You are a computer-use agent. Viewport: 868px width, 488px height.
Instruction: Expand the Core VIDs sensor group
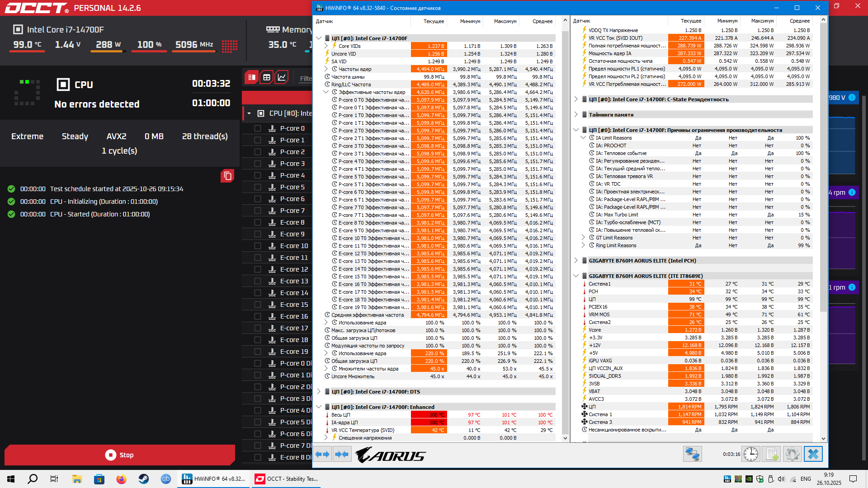326,46
